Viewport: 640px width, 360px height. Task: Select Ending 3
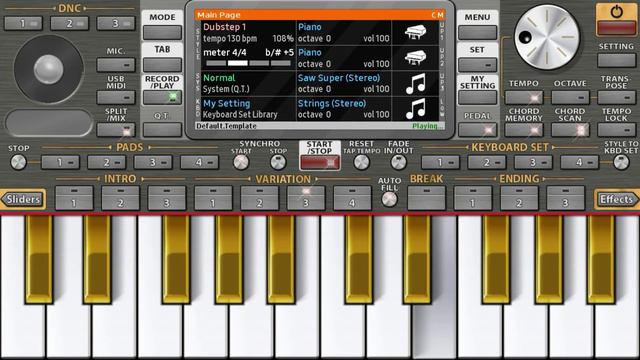565,198
